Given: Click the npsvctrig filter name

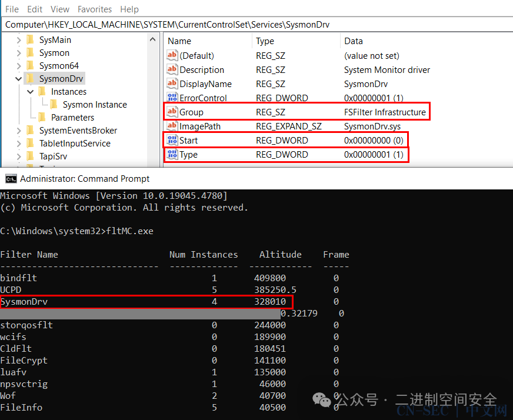Looking at the screenshot, I should pyautogui.click(x=24, y=384).
